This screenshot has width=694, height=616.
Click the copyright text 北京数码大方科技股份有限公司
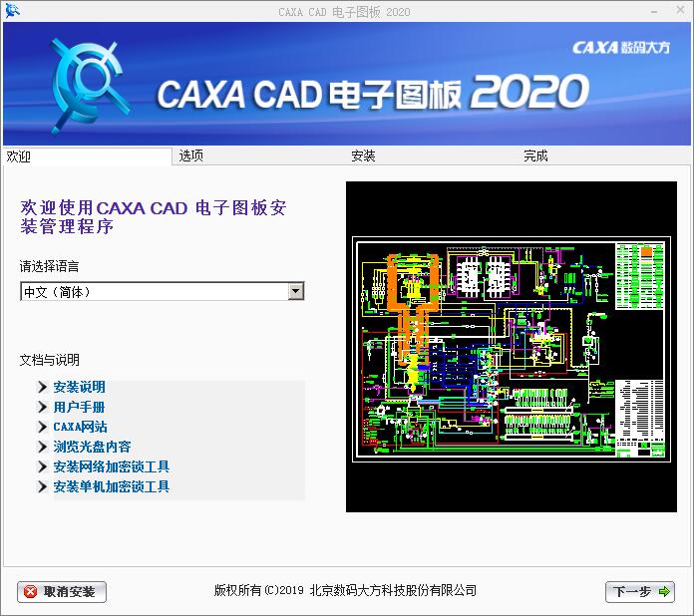click(393, 590)
